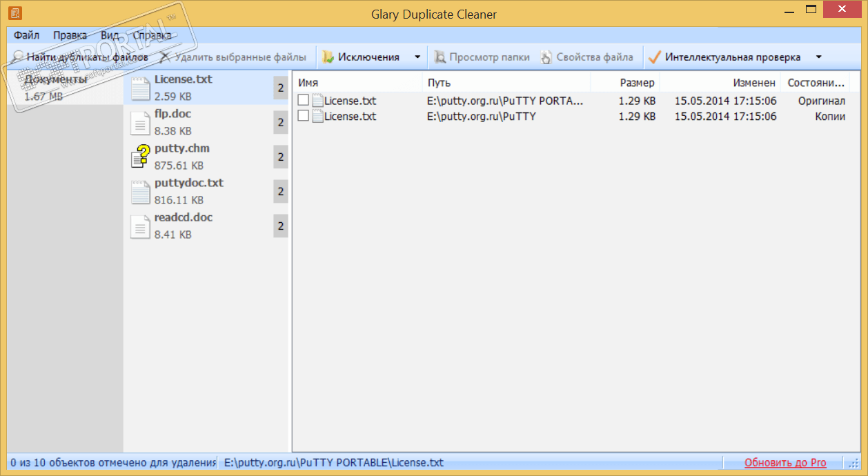The image size is (868, 476).
Task: Click the Копии status cell
Action: [x=830, y=116]
